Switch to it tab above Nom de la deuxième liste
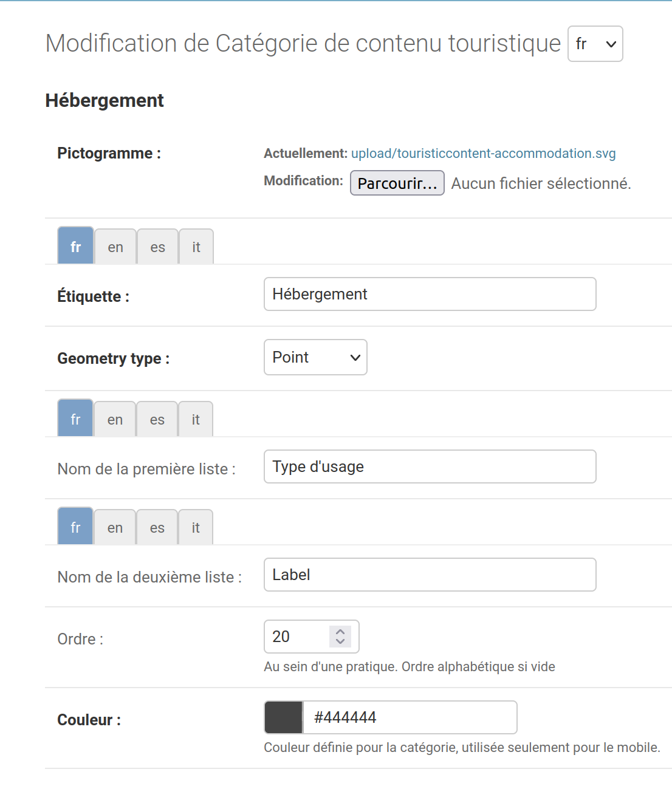Image resolution: width=672 pixels, height=803 pixels. 196,527
